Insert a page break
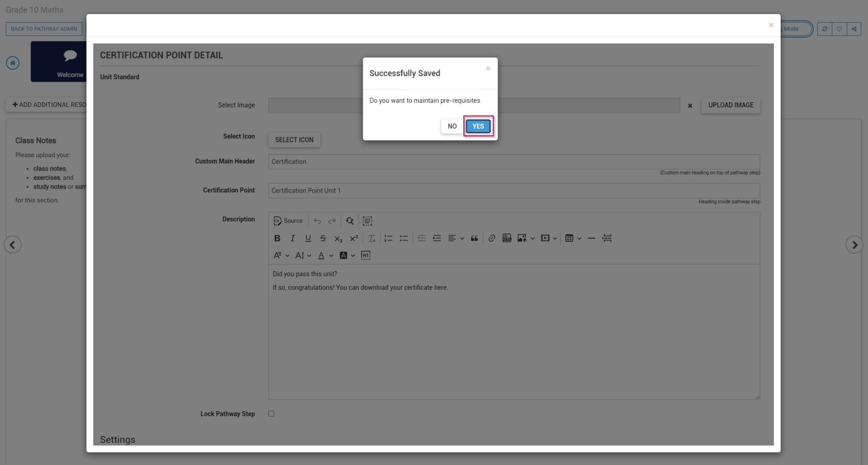The width and height of the screenshot is (868, 465). click(x=607, y=238)
